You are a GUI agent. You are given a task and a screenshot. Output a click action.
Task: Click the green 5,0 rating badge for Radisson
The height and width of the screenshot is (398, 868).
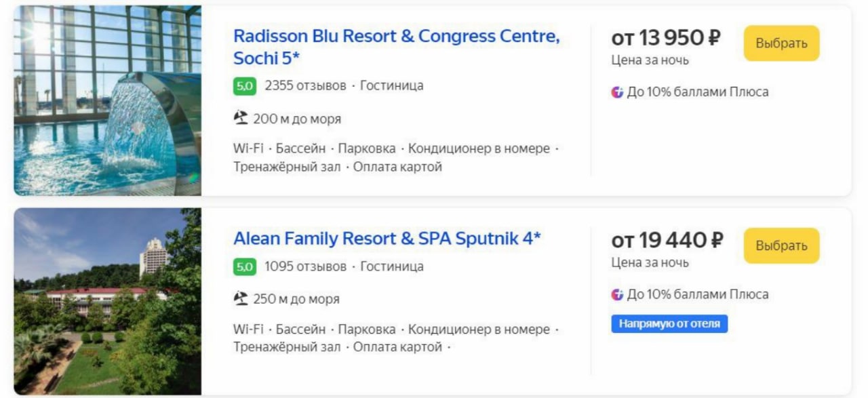(244, 86)
